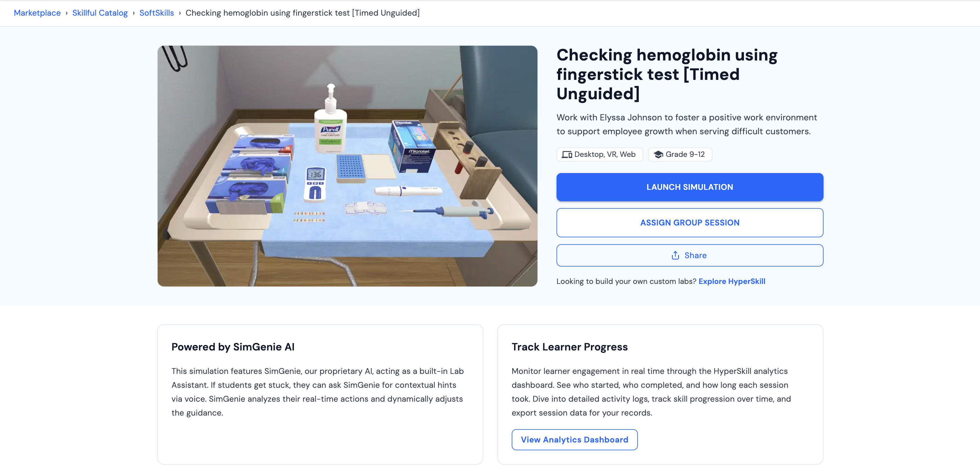Go to the Marketplace breadcrumb
Image resolution: width=980 pixels, height=474 pixels.
37,13
